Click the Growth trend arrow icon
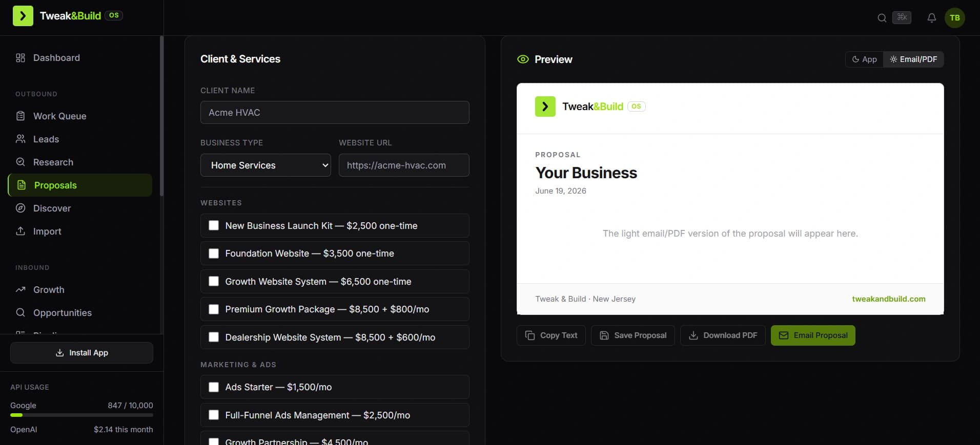 pyautogui.click(x=21, y=290)
